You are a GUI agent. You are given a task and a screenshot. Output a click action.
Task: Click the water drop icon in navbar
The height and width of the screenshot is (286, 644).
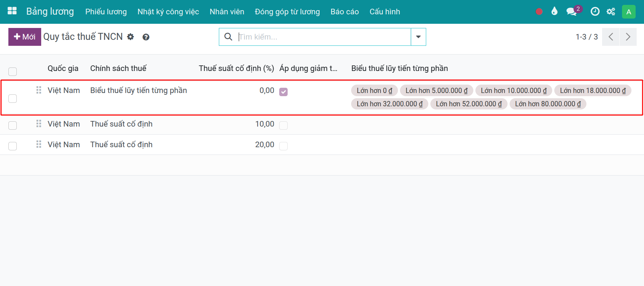[x=554, y=12]
